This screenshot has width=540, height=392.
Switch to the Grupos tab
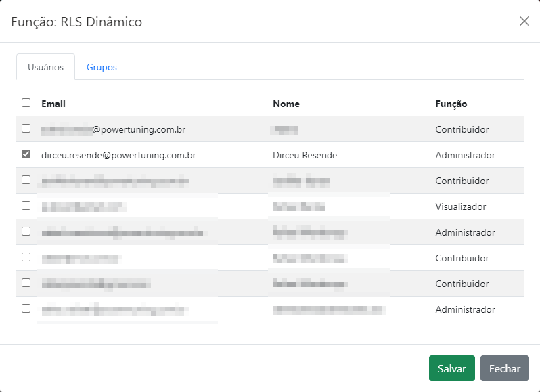(x=102, y=67)
